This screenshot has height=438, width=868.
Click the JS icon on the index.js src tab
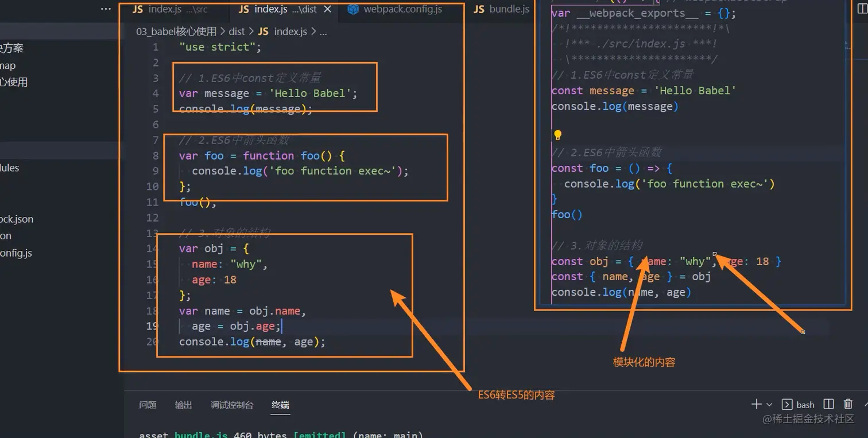[x=138, y=9]
